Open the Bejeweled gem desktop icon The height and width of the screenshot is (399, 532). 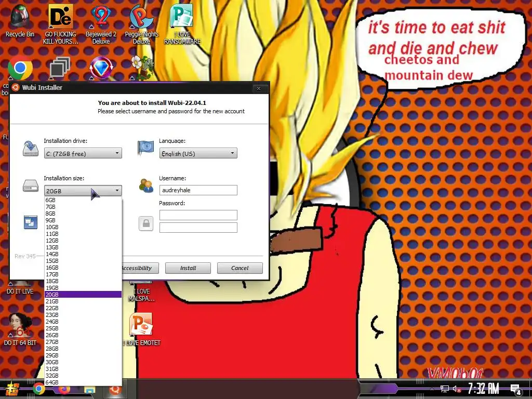(x=101, y=68)
